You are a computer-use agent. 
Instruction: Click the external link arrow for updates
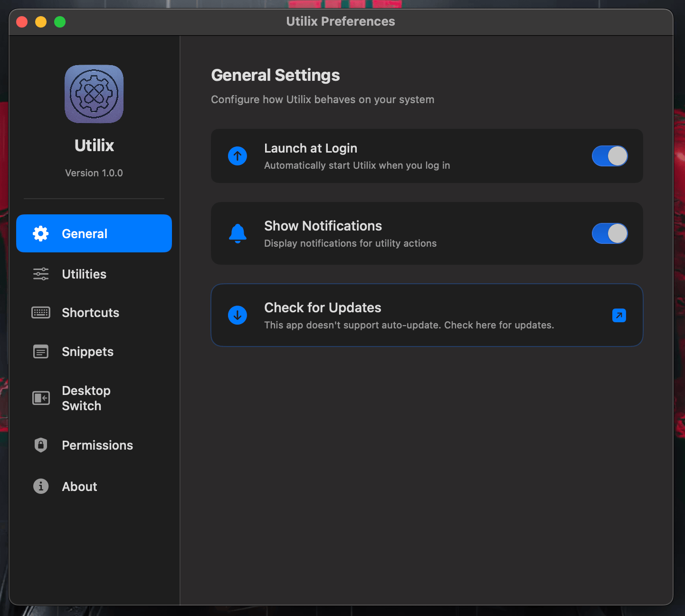coord(619,315)
